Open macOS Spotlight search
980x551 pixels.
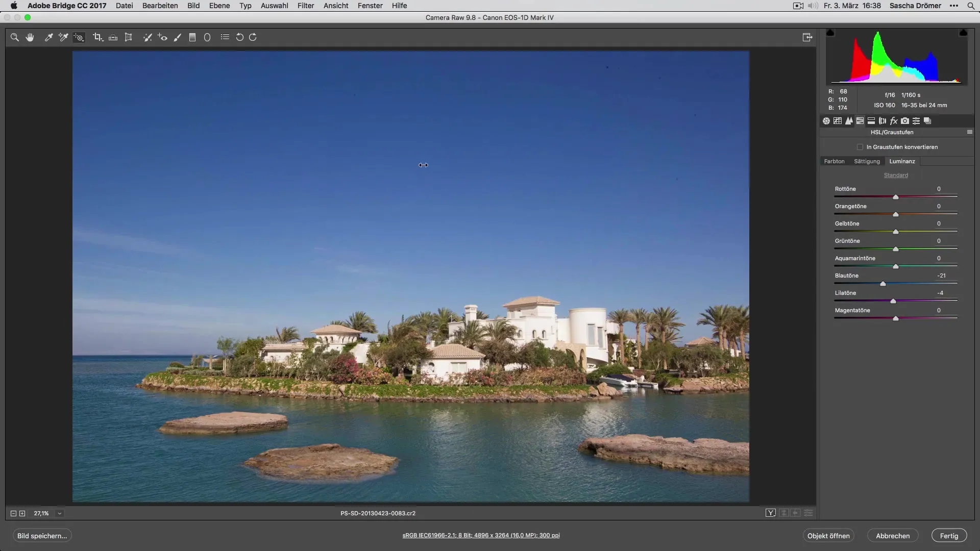[x=971, y=6]
